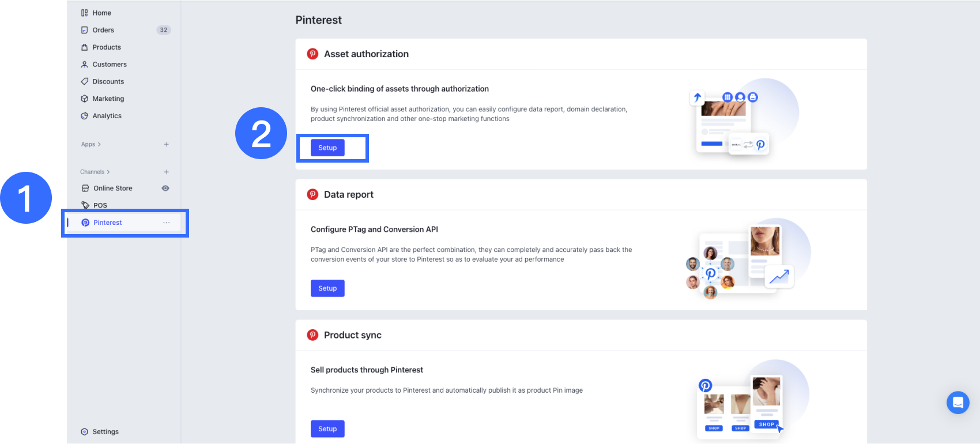Screen dimensions: 980x444
Task: Open the chat support bubble
Action: [958, 402]
